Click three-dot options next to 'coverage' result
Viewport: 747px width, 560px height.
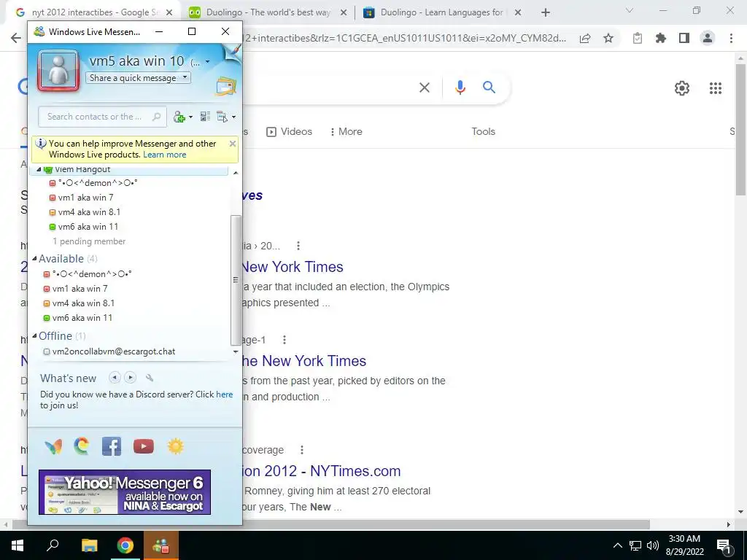301,449
